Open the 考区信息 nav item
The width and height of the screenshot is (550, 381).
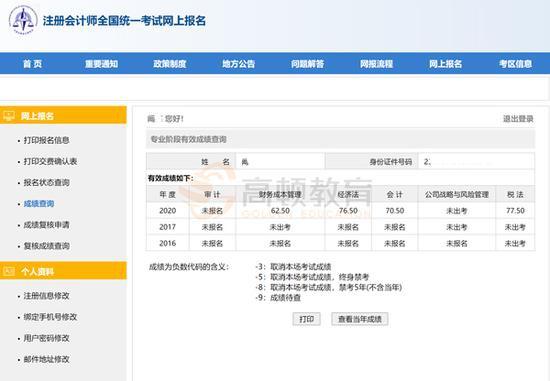[x=515, y=64]
